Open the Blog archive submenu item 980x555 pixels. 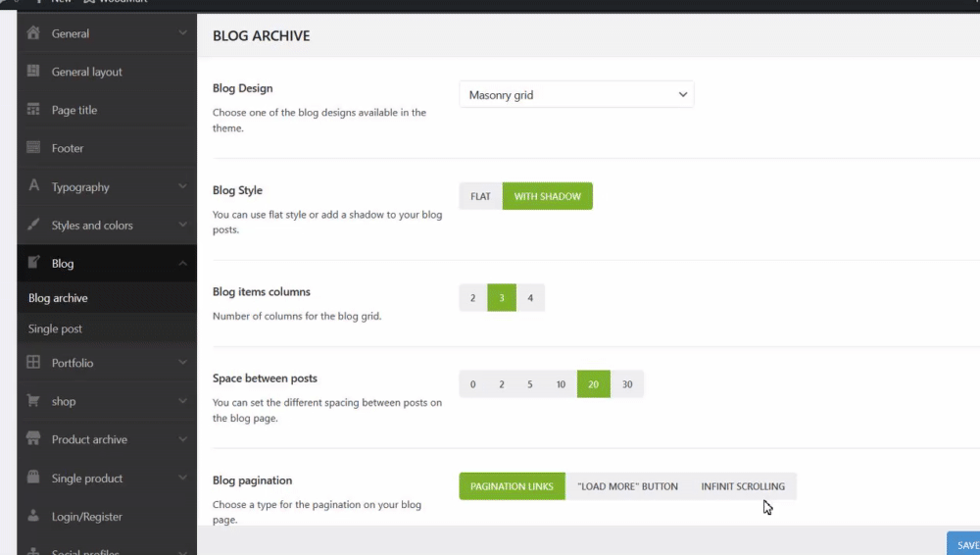(107, 298)
